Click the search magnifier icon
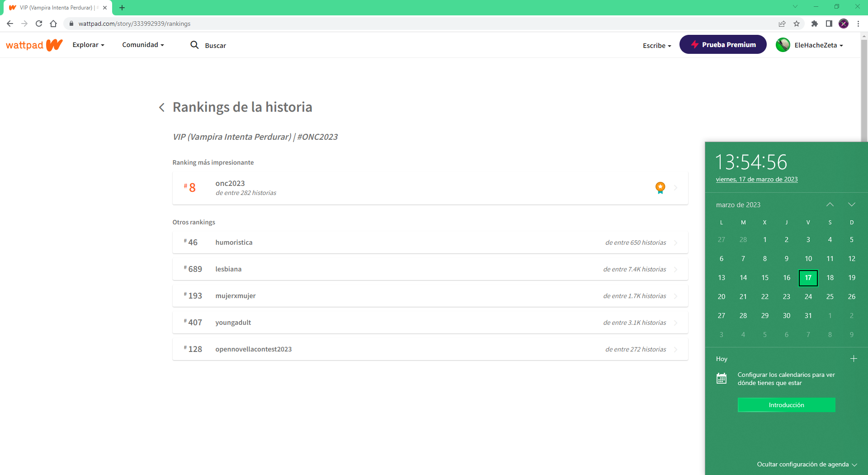This screenshot has height=475, width=868. point(194,45)
